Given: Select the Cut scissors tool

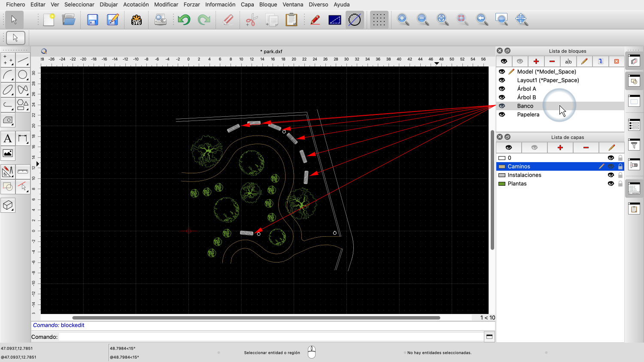Looking at the screenshot, I should (251, 20).
